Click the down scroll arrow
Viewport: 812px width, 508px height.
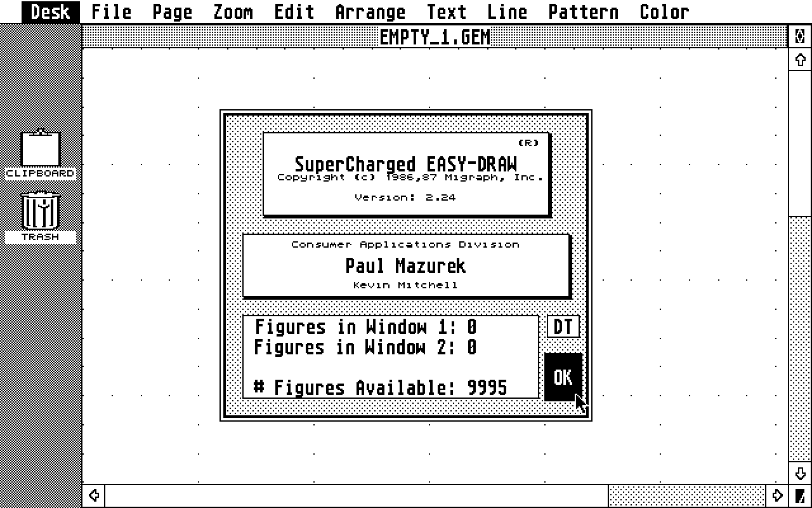click(x=800, y=474)
